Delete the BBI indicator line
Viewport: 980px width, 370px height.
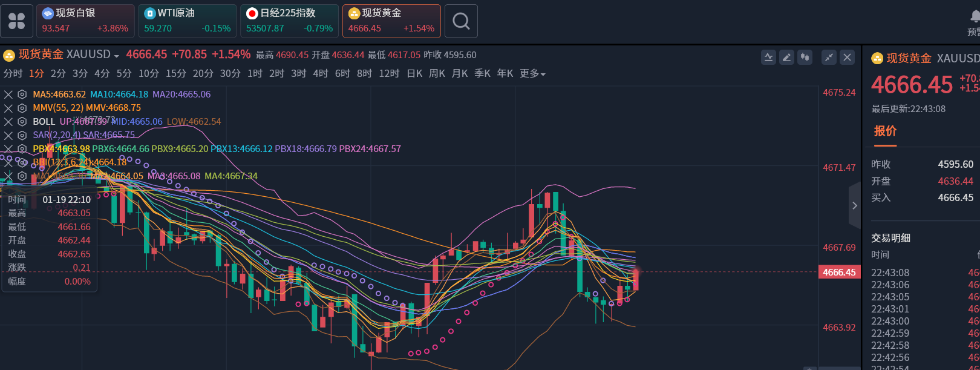coord(8,162)
